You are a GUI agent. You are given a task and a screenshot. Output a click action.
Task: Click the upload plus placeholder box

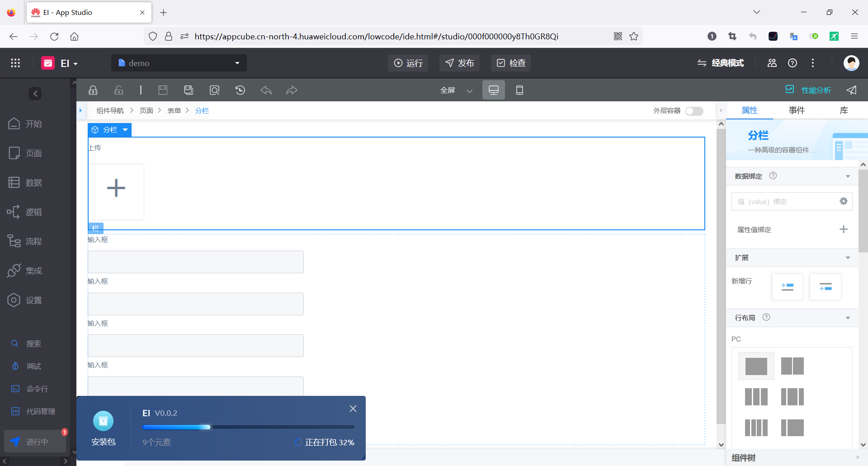point(116,192)
